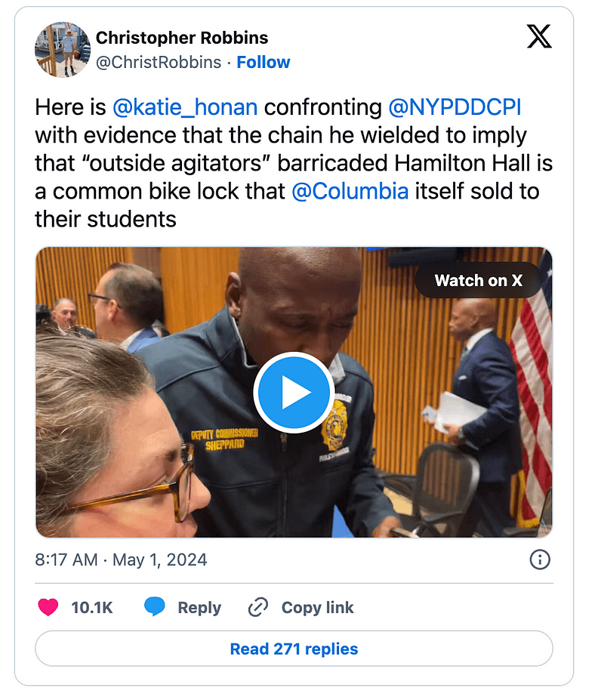The height and width of the screenshot is (700, 604).
Task: Open the @katie_honan mention
Action: pyautogui.click(x=185, y=107)
